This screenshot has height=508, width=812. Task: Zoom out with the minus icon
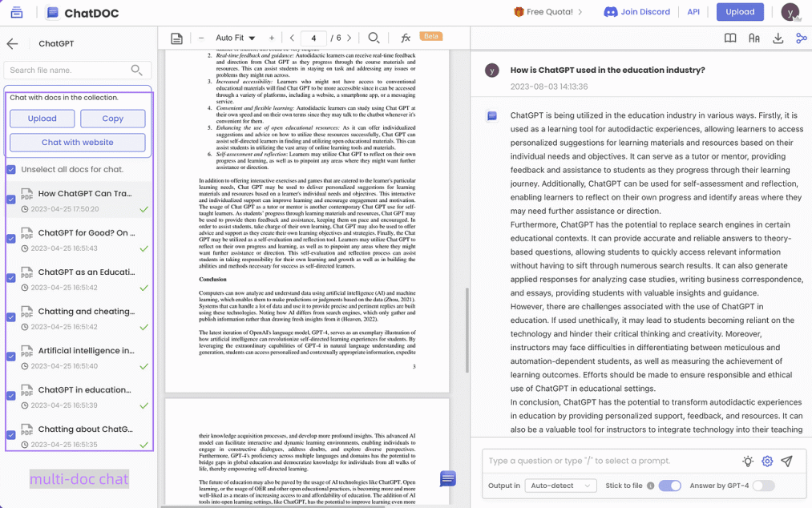pyautogui.click(x=201, y=38)
